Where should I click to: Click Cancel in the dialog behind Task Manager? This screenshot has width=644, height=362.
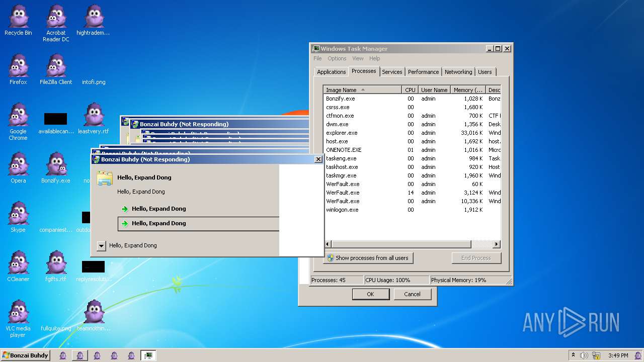coord(412,294)
